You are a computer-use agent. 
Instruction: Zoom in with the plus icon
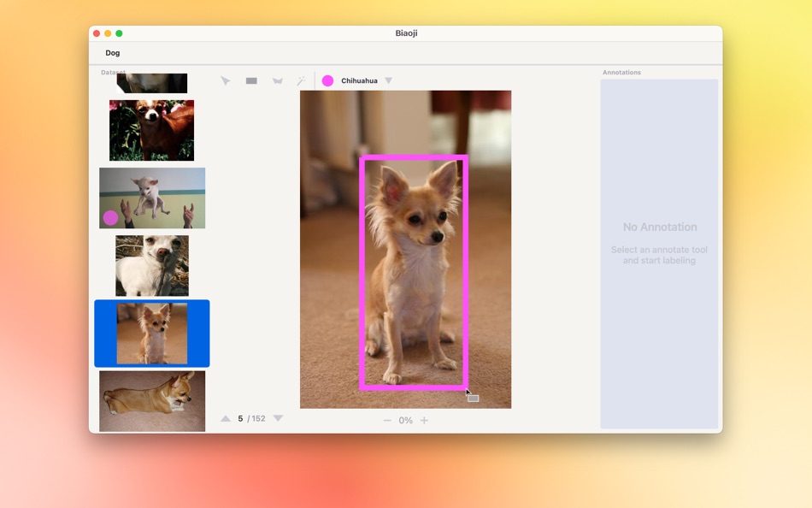(x=422, y=420)
